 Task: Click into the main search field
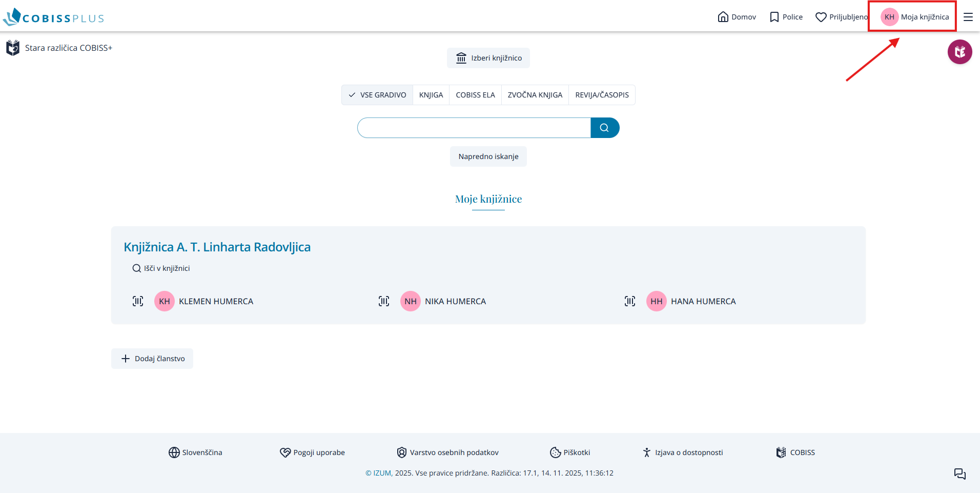point(474,128)
